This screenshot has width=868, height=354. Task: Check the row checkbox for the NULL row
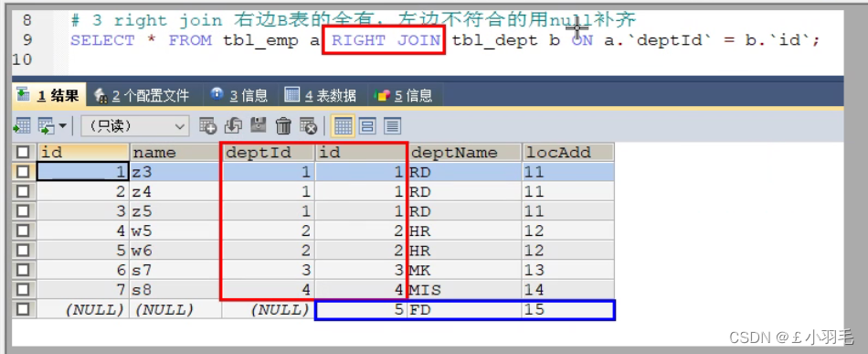[23, 310]
